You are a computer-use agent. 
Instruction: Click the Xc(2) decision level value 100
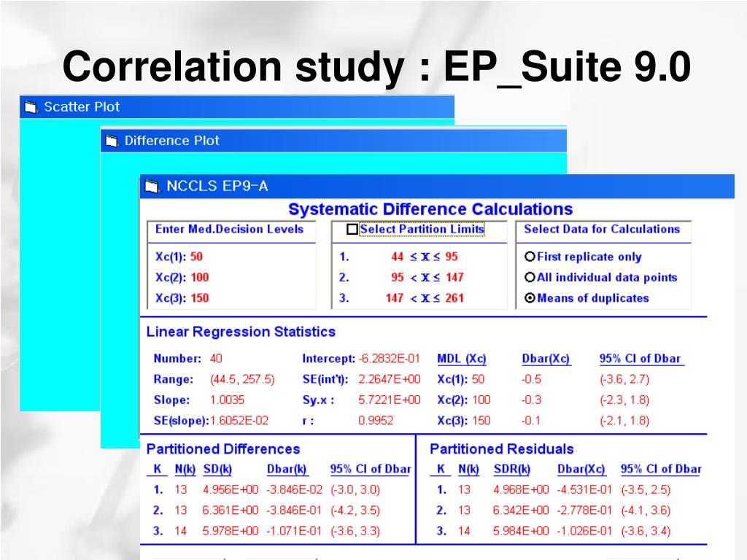click(200, 277)
